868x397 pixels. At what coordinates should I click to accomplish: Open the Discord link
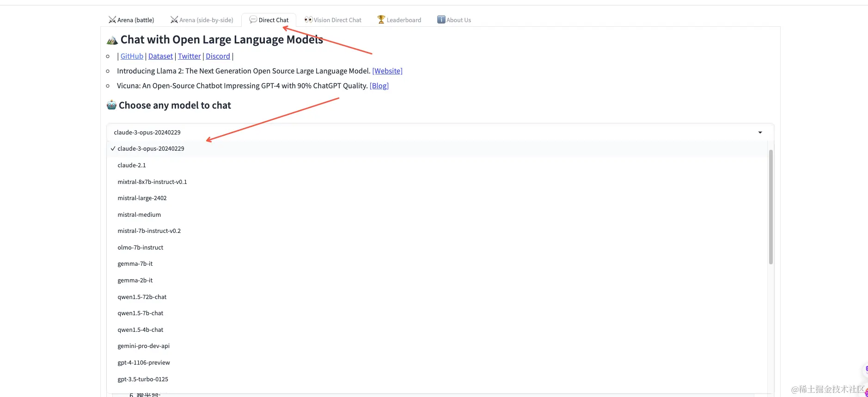218,56
